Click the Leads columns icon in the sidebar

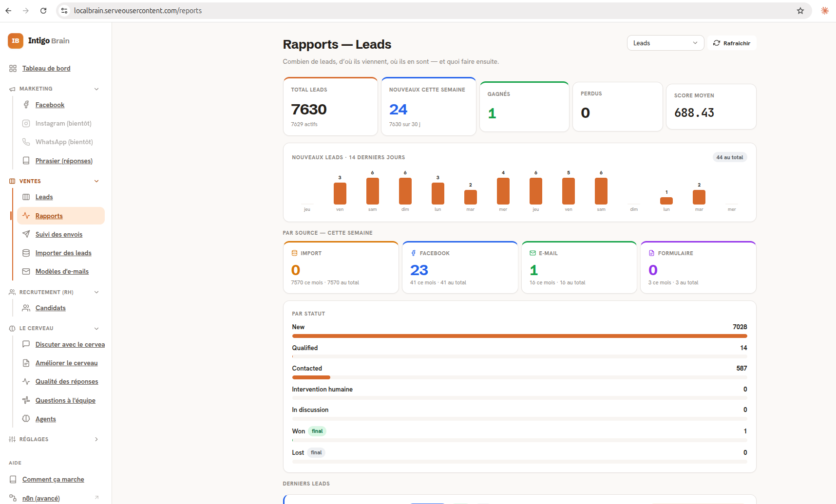click(x=26, y=197)
